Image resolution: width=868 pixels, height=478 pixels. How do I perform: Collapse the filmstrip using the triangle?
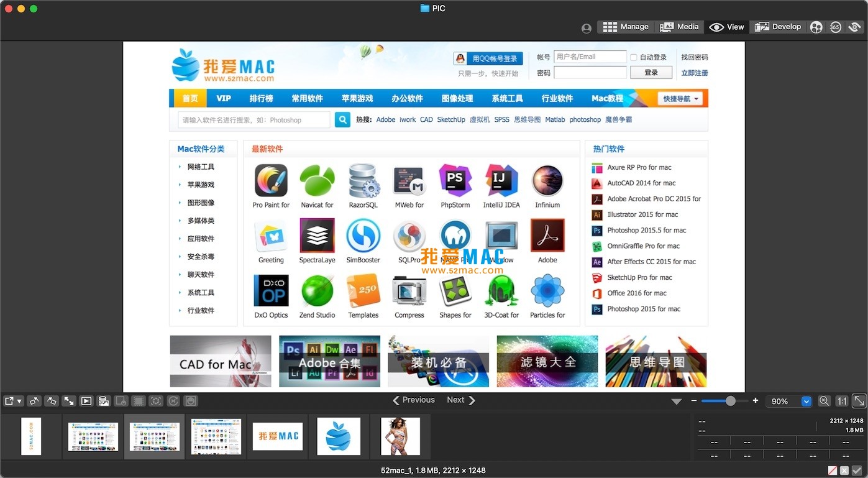pyautogui.click(x=677, y=402)
